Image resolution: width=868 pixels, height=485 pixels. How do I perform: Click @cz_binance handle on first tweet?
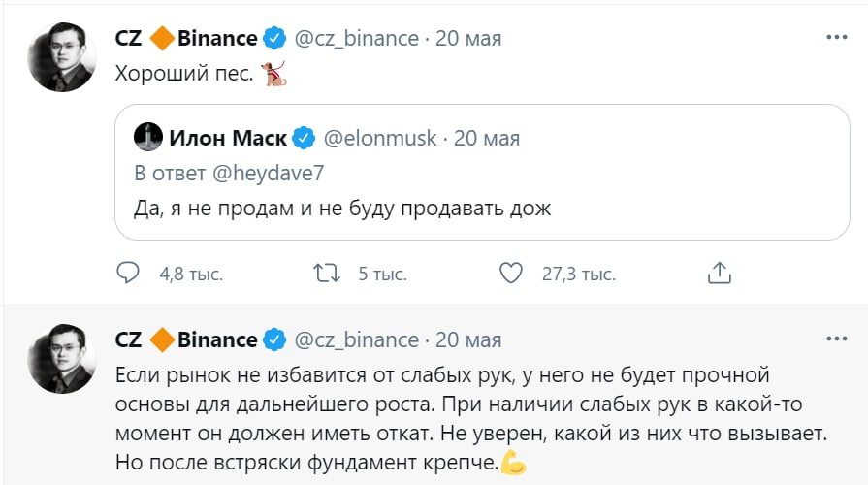(x=355, y=39)
